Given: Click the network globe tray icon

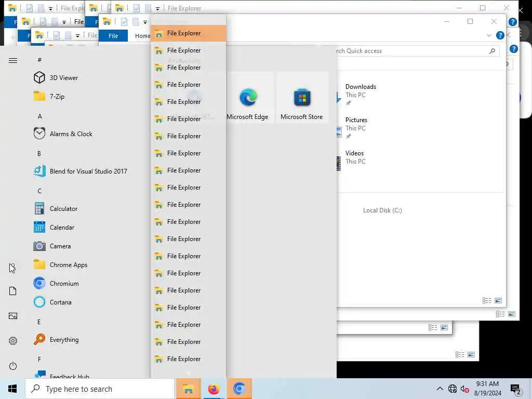Looking at the screenshot, I should [x=453, y=389].
